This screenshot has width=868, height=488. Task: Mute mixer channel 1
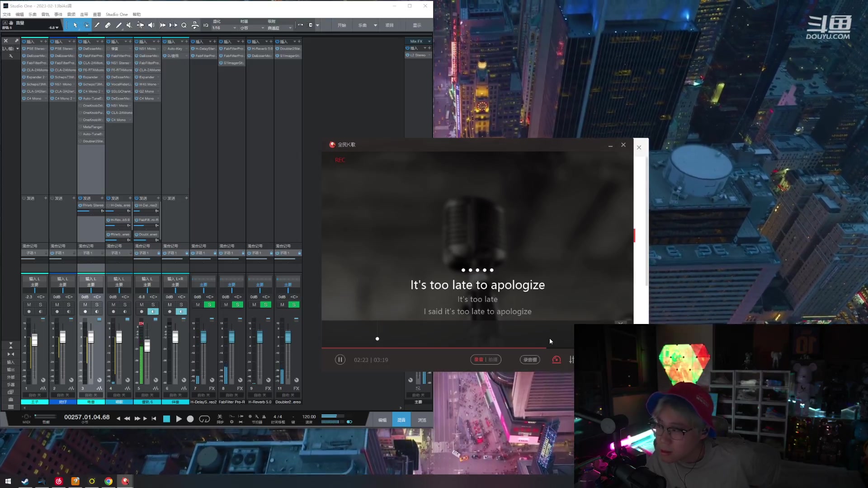(x=29, y=305)
